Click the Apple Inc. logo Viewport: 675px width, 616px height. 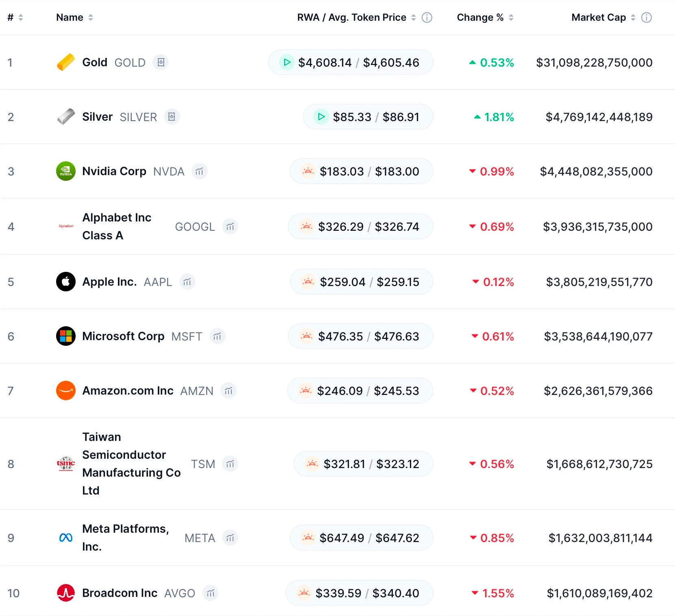tap(66, 282)
